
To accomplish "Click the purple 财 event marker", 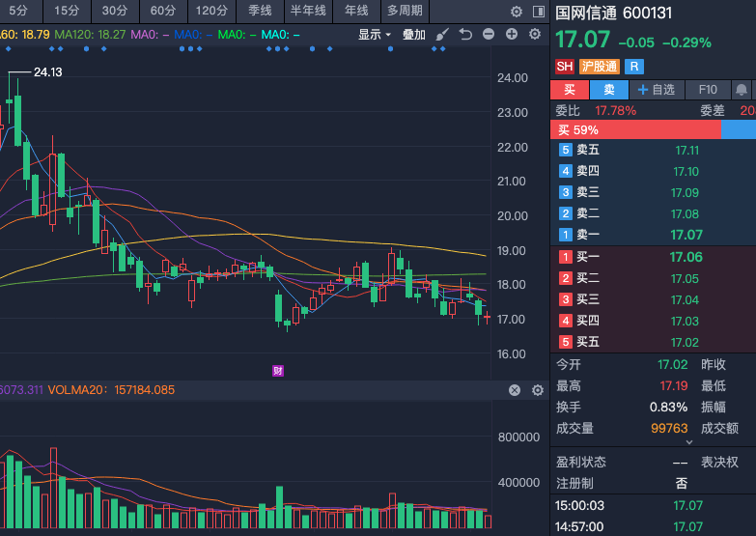I will click(x=278, y=371).
